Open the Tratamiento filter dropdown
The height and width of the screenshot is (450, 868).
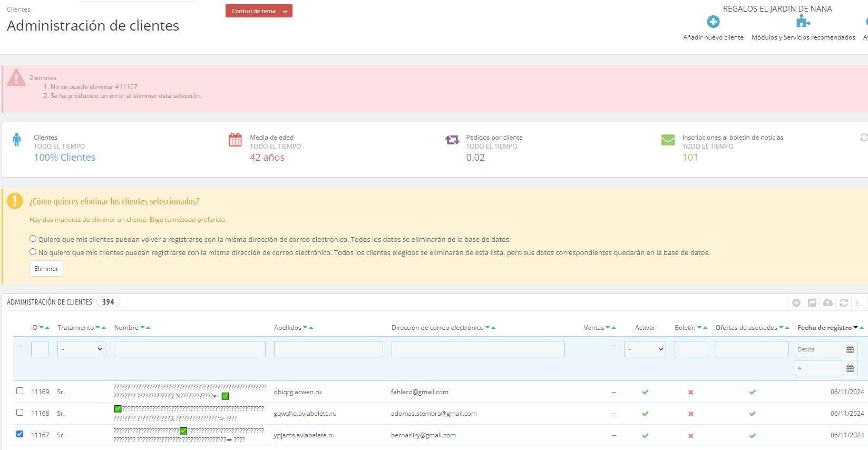[81, 349]
